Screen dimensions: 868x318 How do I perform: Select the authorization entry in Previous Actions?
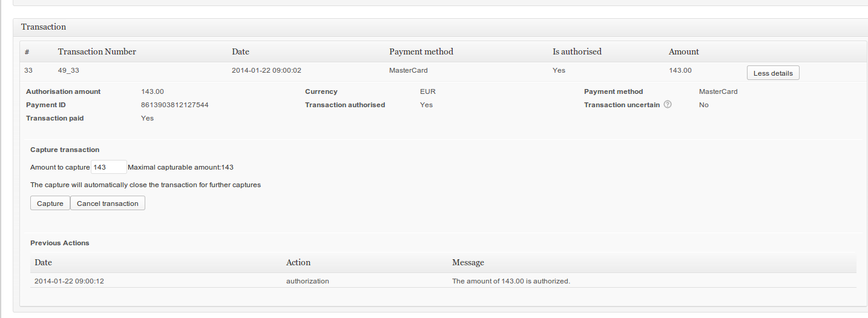[307, 281]
